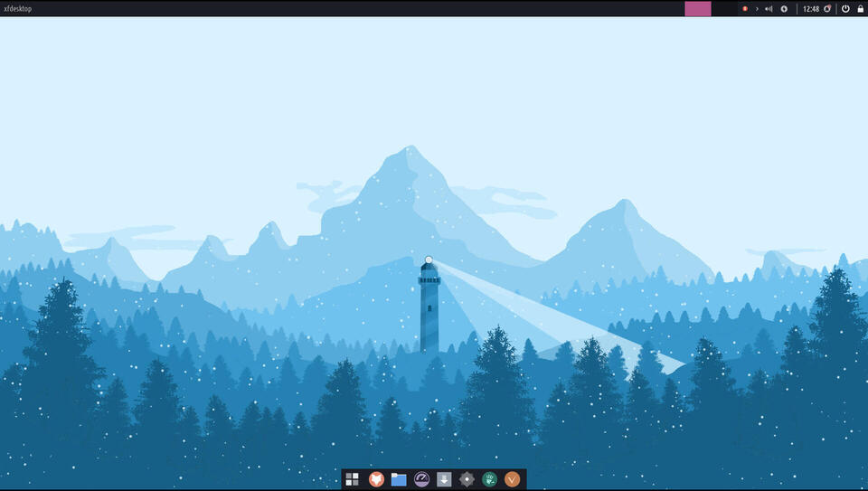
Task: Open the power session menu button
Action: pos(845,8)
